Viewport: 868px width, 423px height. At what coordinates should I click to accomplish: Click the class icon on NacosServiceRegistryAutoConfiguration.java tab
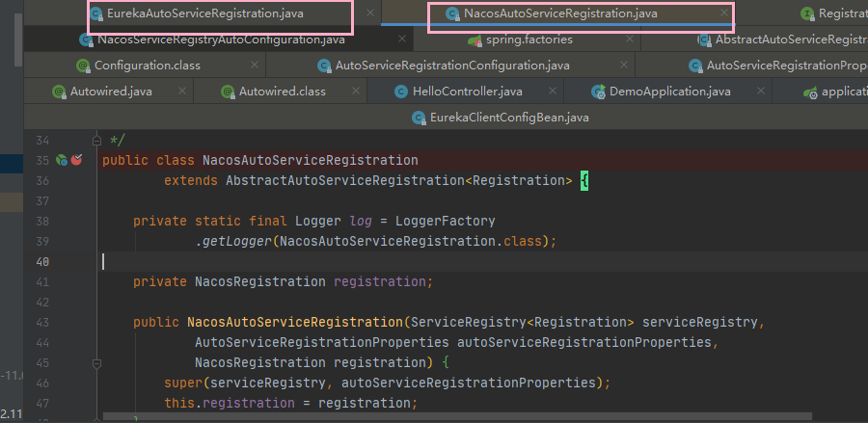click(86, 40)
